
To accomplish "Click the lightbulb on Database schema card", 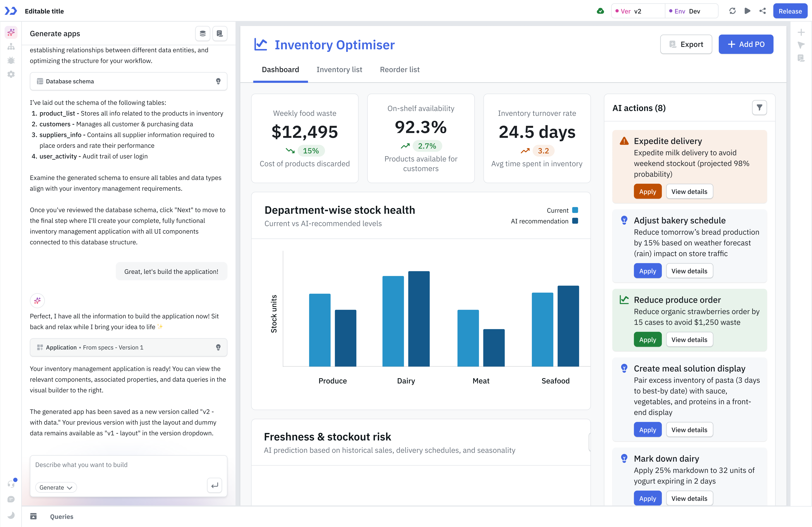I will pyautogui.click(x=218, y=81).
